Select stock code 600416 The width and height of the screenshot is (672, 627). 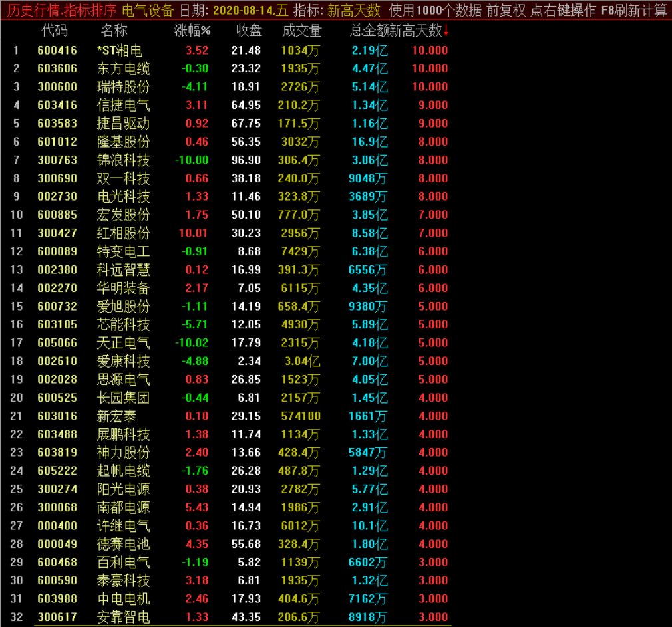click(x=57, y=51)
